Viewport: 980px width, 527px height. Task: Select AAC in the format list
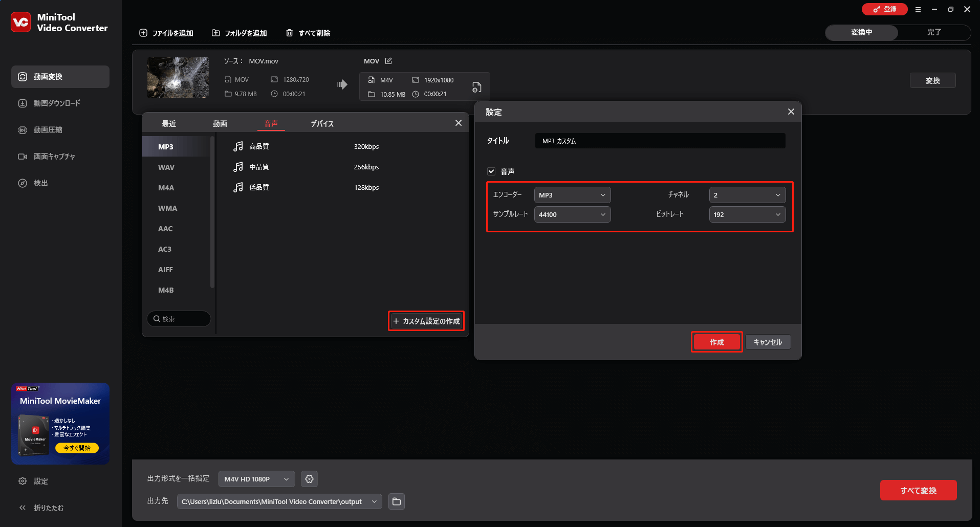point(177,229)
